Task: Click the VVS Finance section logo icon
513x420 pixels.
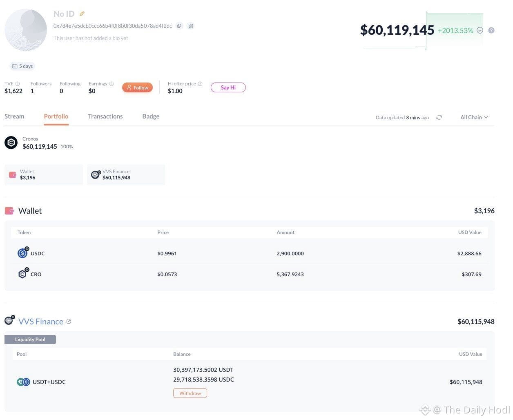Action: [9, 321]
